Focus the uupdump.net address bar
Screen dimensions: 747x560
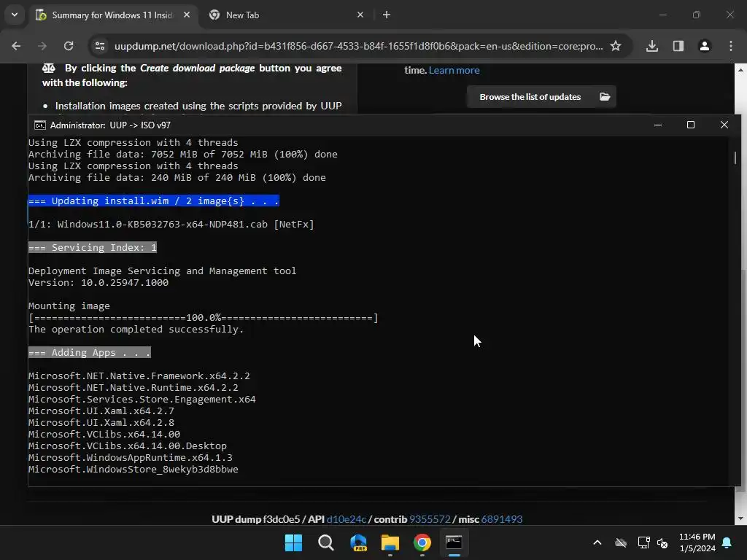pos(358,46)
